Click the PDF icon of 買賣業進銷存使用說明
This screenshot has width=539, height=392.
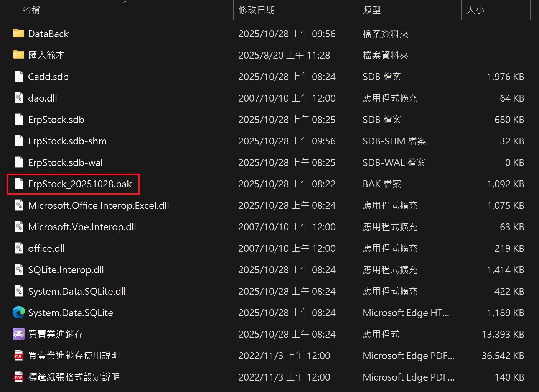pyautogui.click(x=18, y=355)
